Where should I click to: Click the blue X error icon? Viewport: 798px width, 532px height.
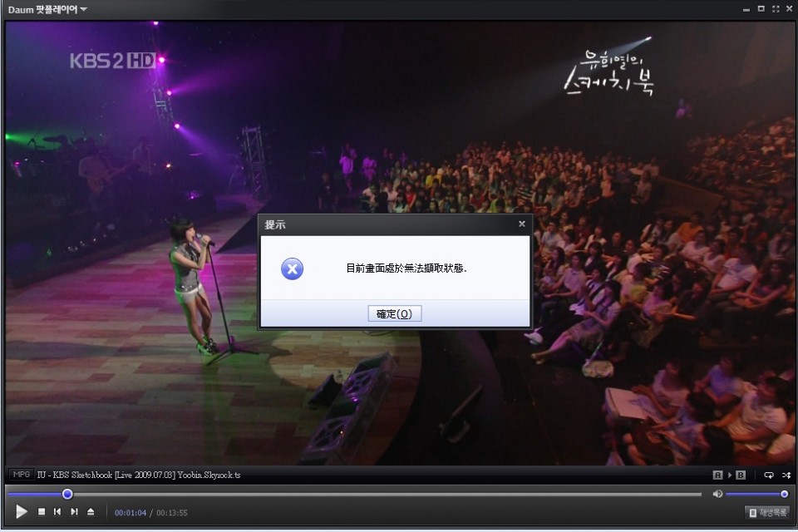tap(292, 268)
